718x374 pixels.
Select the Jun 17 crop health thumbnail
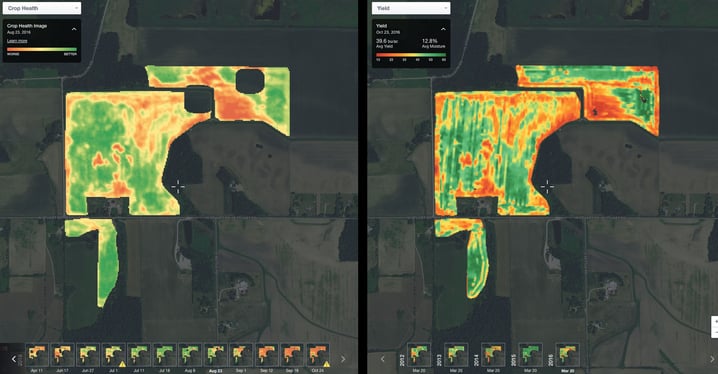63,355
